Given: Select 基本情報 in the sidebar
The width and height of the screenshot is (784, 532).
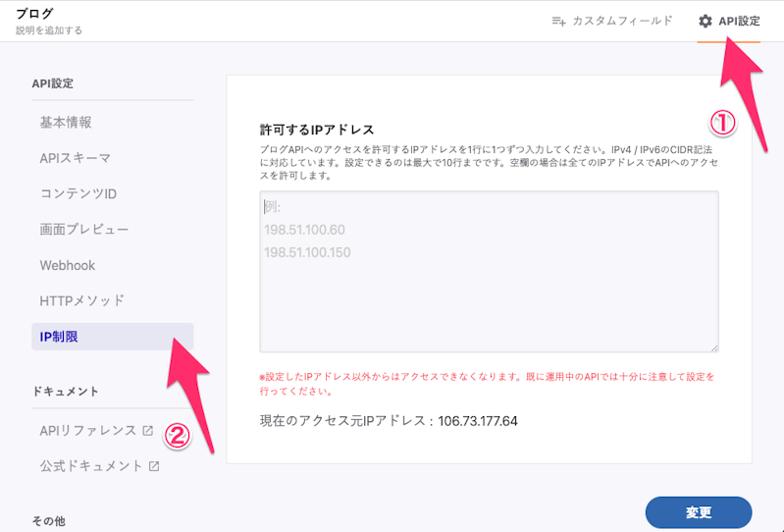Looking at the screenshot, I should [x=66, y=123].
